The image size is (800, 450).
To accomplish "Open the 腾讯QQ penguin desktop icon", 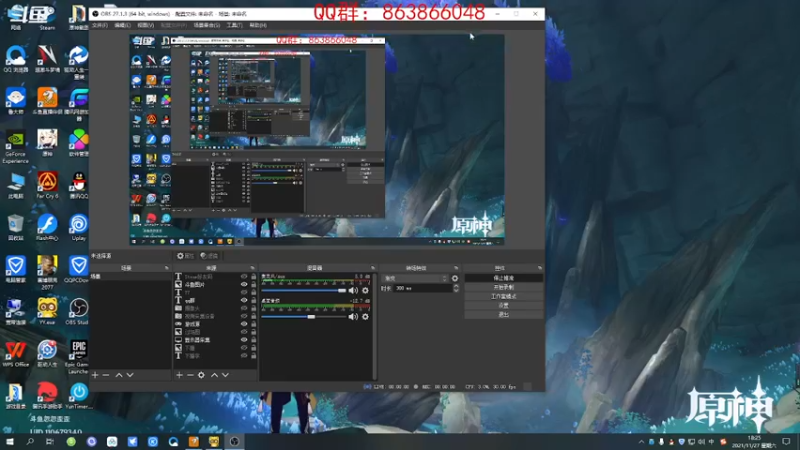I will [x=79, y=185].
